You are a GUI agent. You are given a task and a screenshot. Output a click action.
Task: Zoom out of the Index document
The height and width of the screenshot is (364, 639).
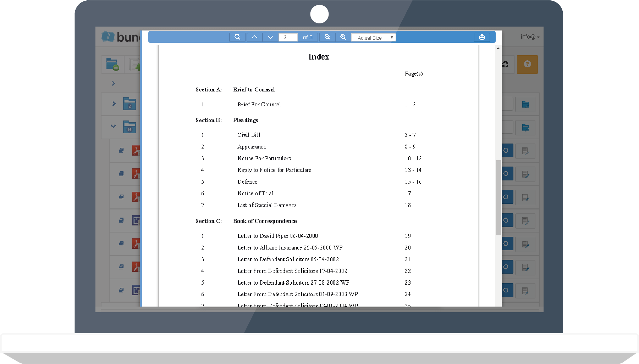point(327,37)
